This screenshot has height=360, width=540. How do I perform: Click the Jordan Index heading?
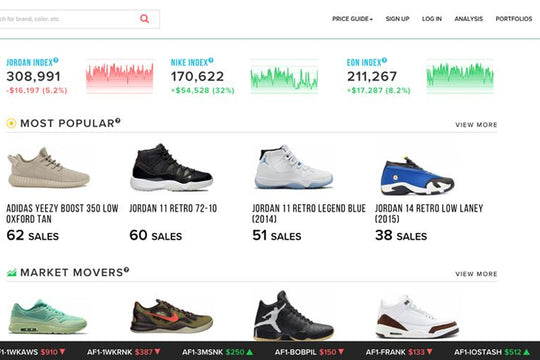pyautogui.click(x=29, y=63)
